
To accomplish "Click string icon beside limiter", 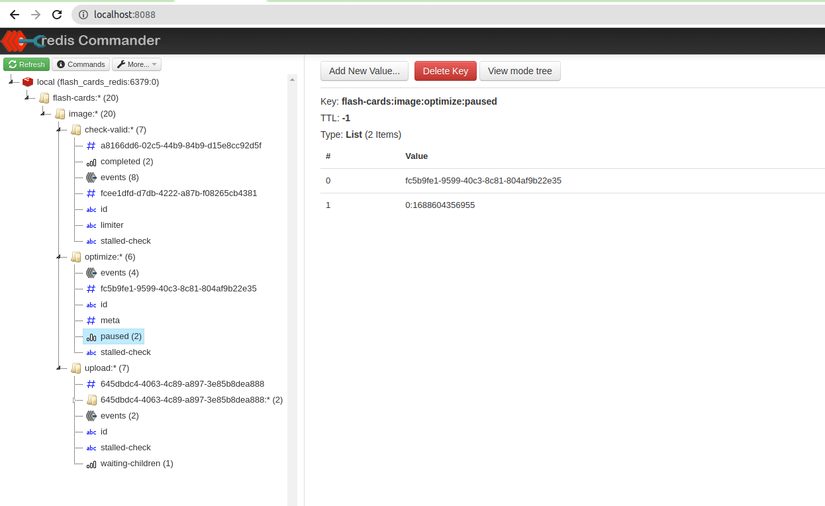I will [x=91, y=225].
